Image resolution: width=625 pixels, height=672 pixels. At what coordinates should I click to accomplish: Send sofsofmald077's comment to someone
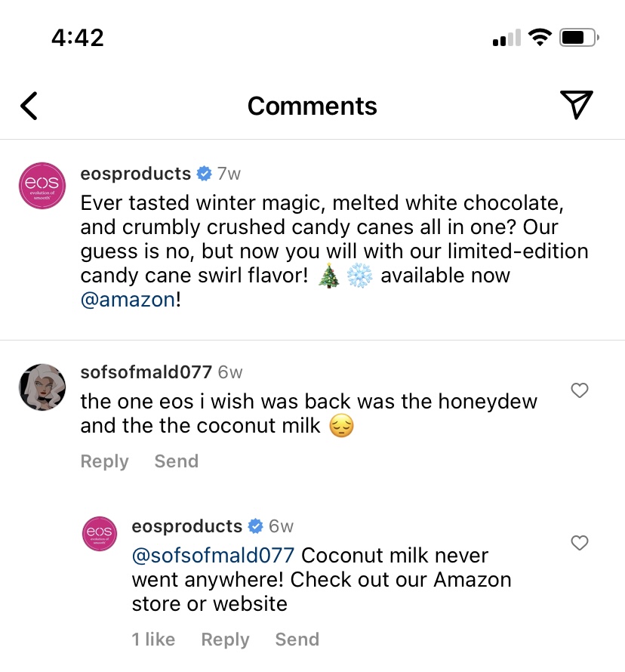click(x=176, y=461)
